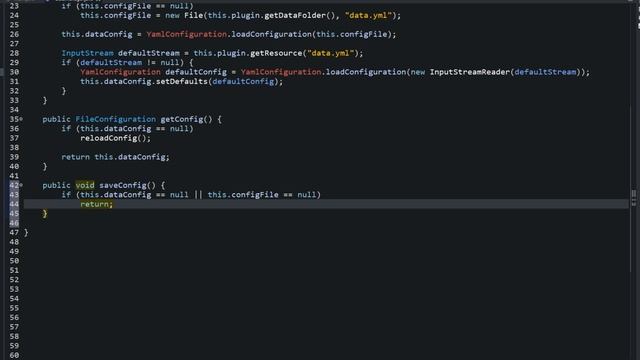
Task: Click FileConfiguration return type on line 35
Action: 116,119
